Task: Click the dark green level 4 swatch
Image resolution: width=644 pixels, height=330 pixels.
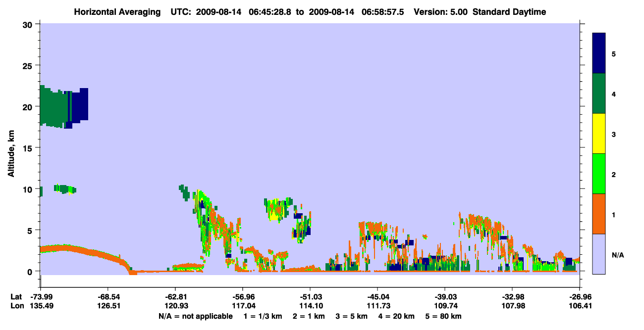Action: point(599,94)
